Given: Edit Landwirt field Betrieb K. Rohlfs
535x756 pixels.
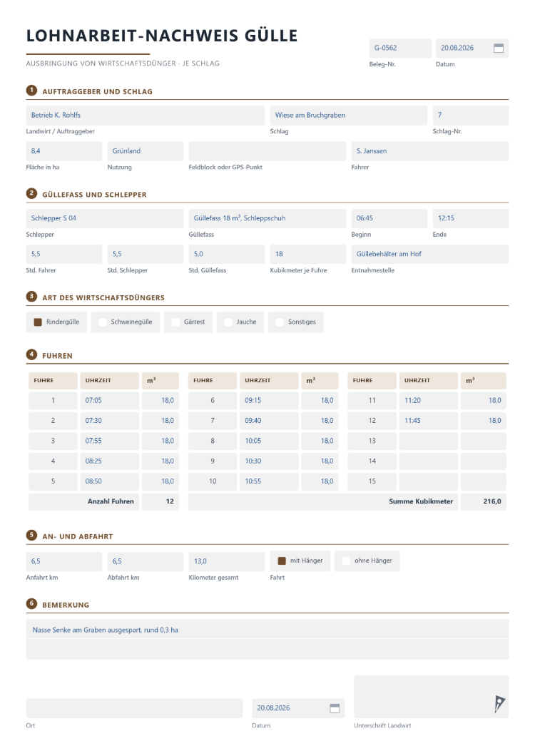Looking at the screenshot, I should click(146, 116).
